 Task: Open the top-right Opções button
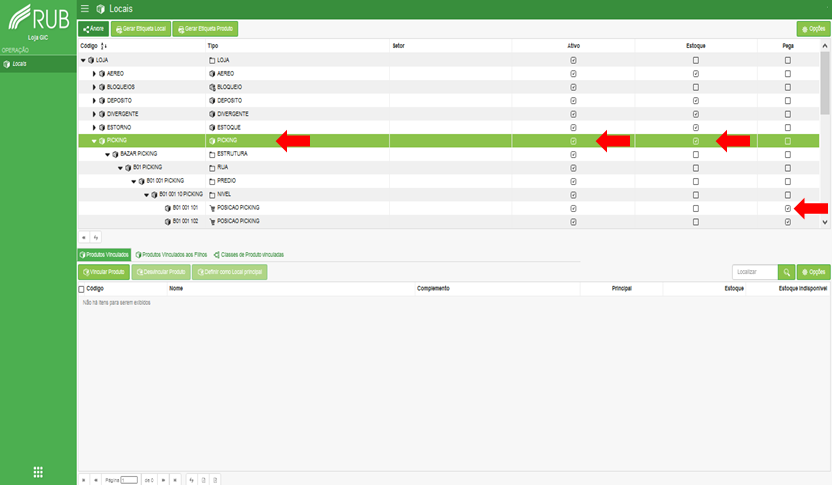(813, 29)
